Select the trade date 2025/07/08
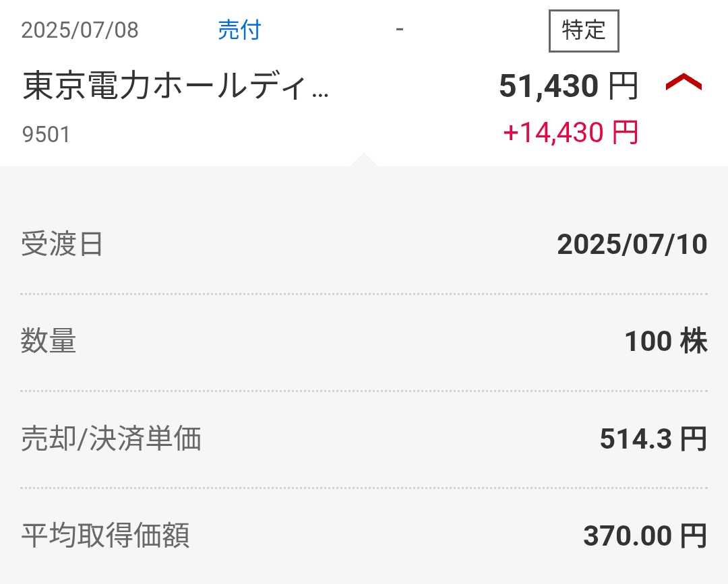 click(80, 31)
